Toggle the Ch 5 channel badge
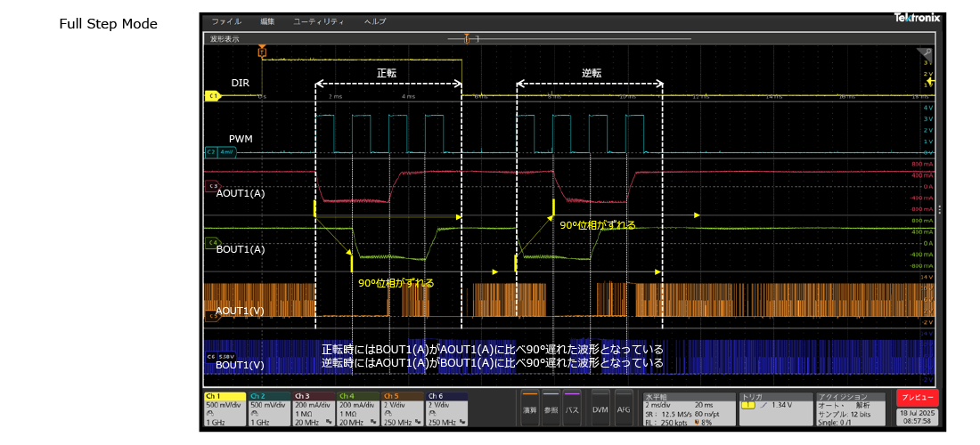Image resolution: width=980 pixels, height=445 pixels. tap(403, 409)
